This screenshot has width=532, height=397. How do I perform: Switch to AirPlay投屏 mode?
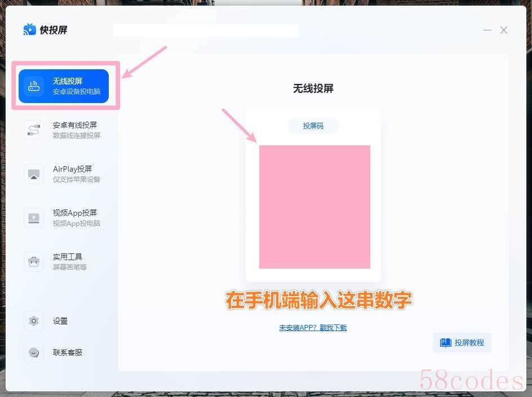[64, 174]
